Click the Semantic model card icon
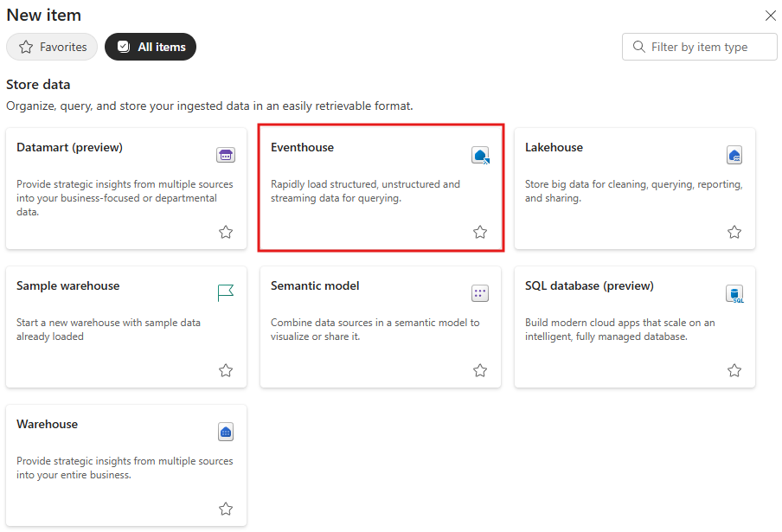Screen dimensions: 782x532 480,293
